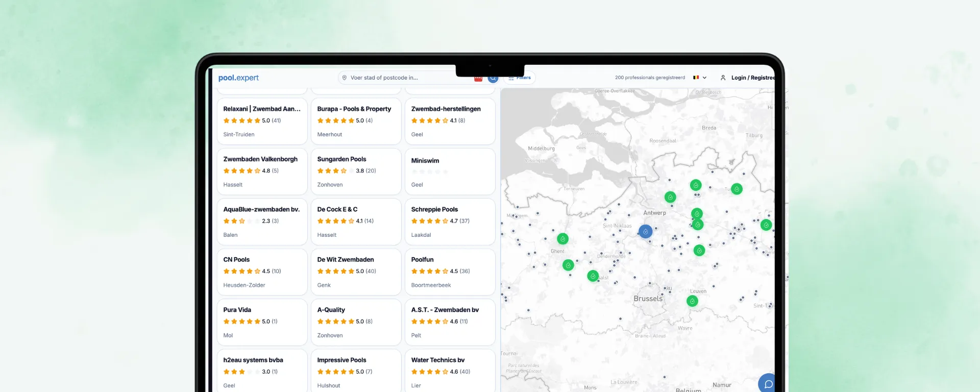Open the Sungarden Pools listing
This screenshot has width=980, height=392.
pos(356,171)
